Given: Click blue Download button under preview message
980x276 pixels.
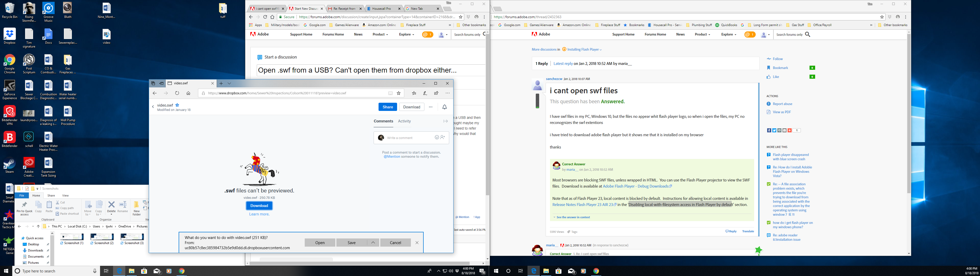Looking at the screenshot, I should pyautogui.click(x=259, y=205).
